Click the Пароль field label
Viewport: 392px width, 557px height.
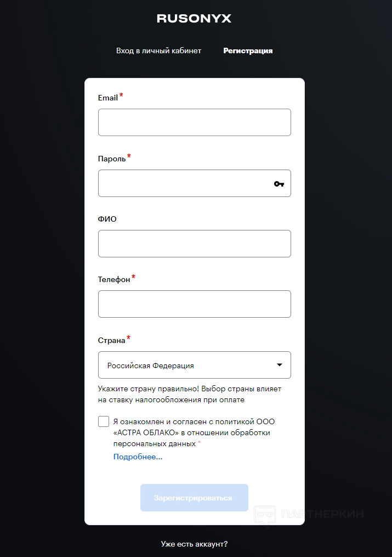(x=112, y=159)
